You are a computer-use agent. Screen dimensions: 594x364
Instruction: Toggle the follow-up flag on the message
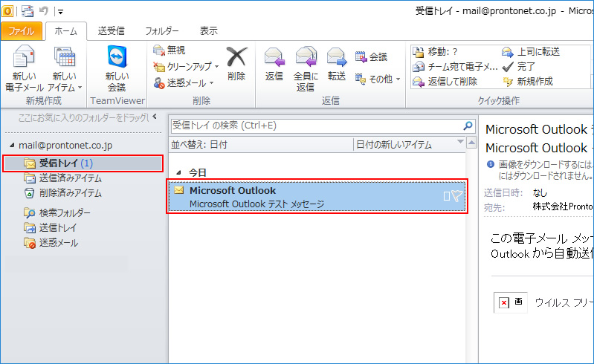point(457,195)
